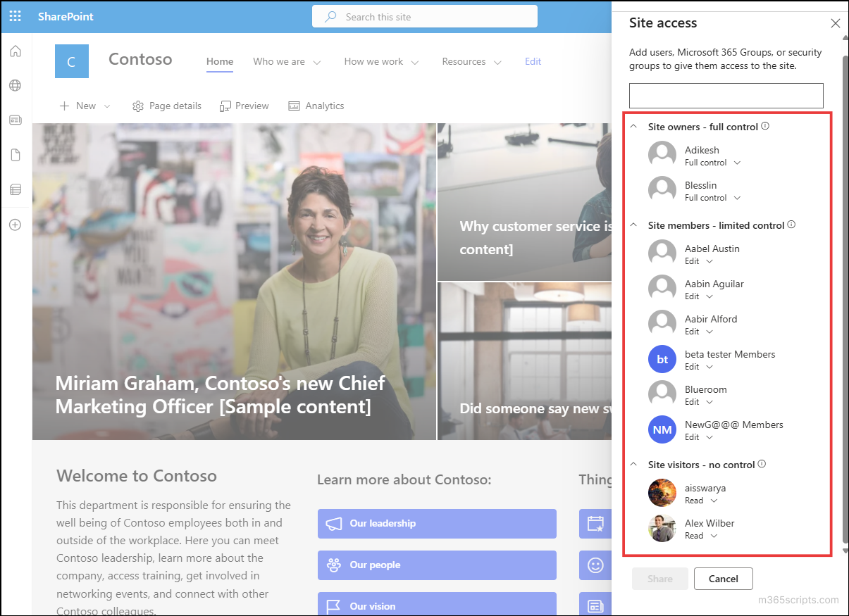Expand the How we work navigation dropdown
This screenshot has width=849, height=616.
coord(416,62)
